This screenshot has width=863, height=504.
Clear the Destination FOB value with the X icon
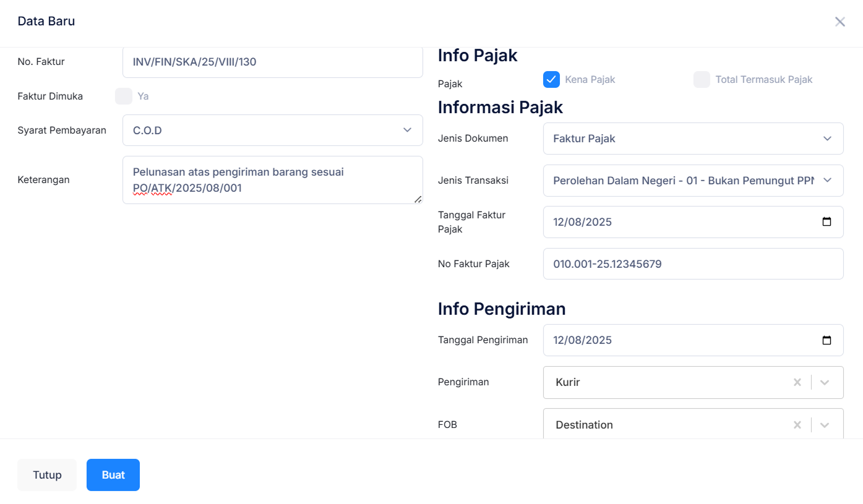click(797, 425)
